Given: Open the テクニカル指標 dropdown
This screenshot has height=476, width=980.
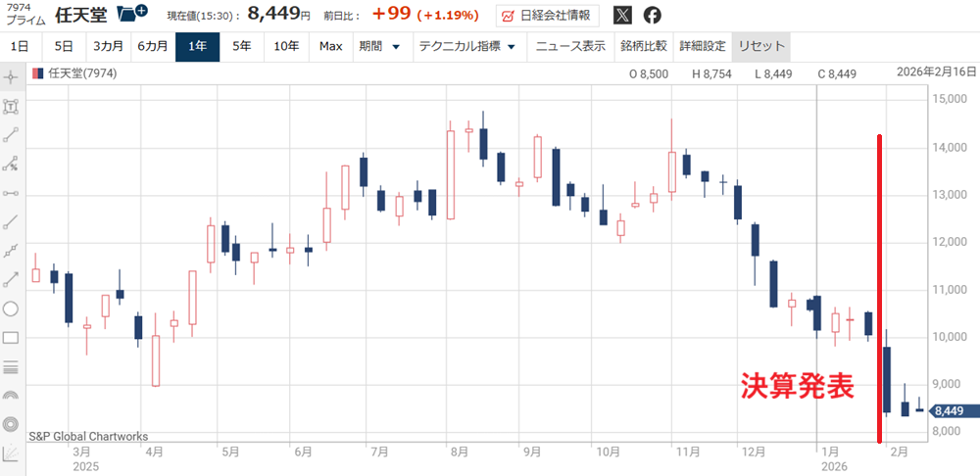Looking at the screenshot, I should coord(466,46).
